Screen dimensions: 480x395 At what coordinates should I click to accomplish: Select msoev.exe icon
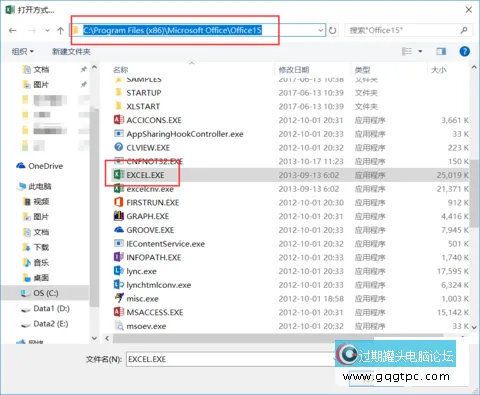click(x=119, y=325)
